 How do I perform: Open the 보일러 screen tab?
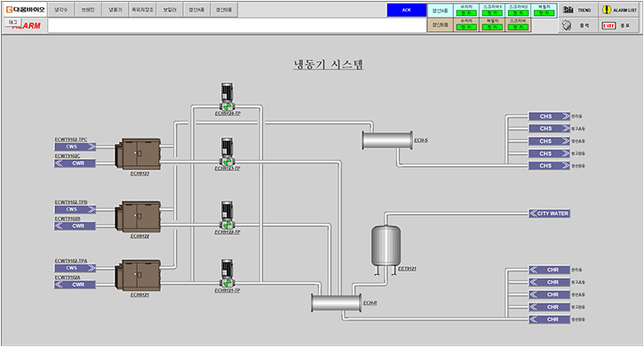[170, 10]
